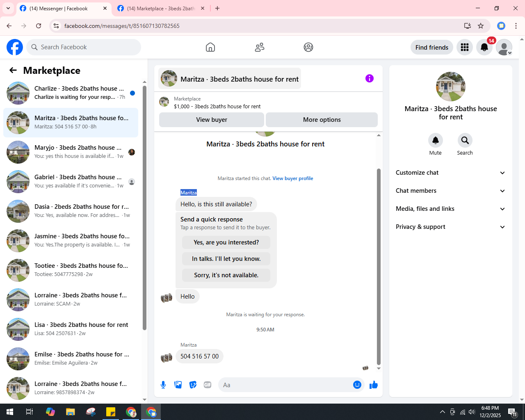Choose a GIF from the GIF icon
The width and height of the screenshot is (525, 420).
pyautogui.click(x=208, y=385)
